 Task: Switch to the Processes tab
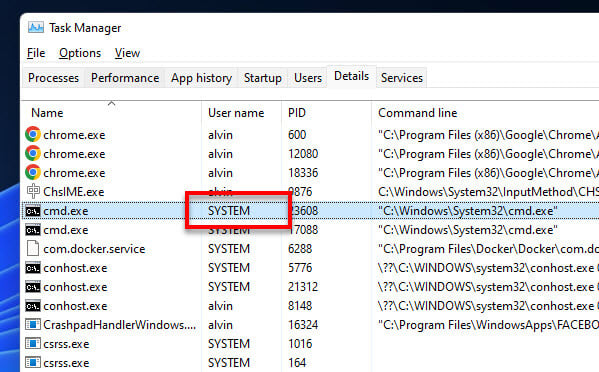[x=53, y=78]
